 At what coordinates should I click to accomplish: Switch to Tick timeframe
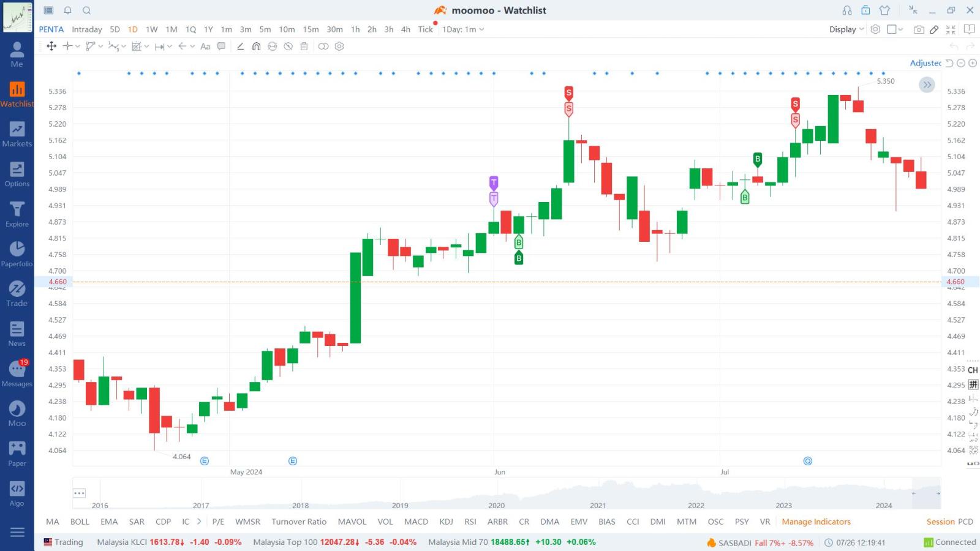click(425, 29)
